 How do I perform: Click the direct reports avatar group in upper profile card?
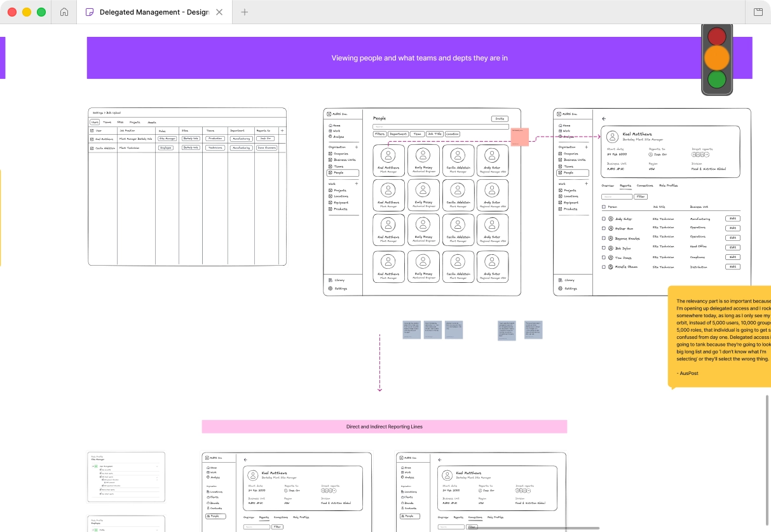(x=699, y=154)
